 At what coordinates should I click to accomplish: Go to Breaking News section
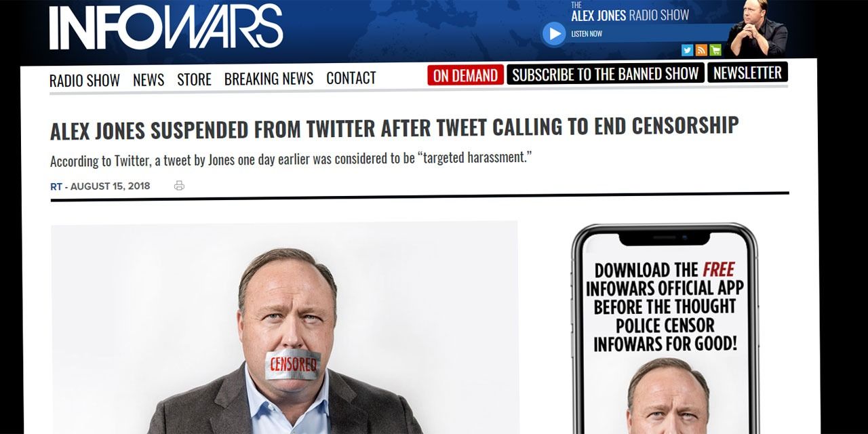click(269, 79)
